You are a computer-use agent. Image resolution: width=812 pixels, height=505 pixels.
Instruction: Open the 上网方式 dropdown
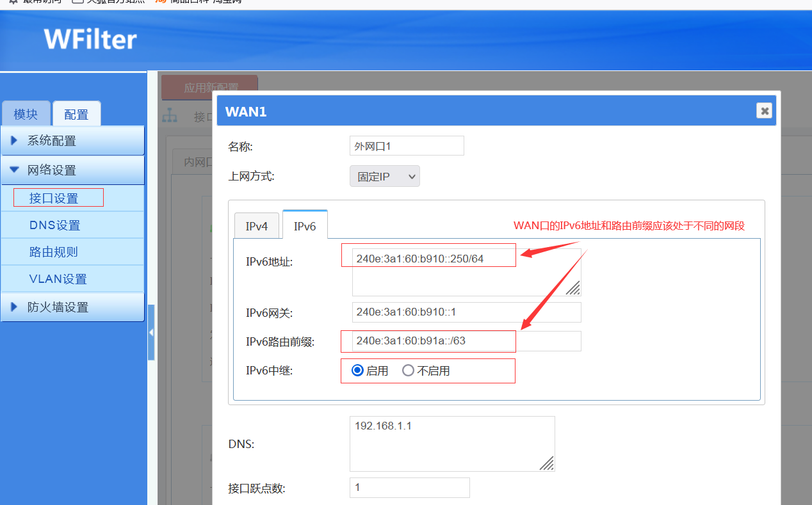click(x=384, y=177)
